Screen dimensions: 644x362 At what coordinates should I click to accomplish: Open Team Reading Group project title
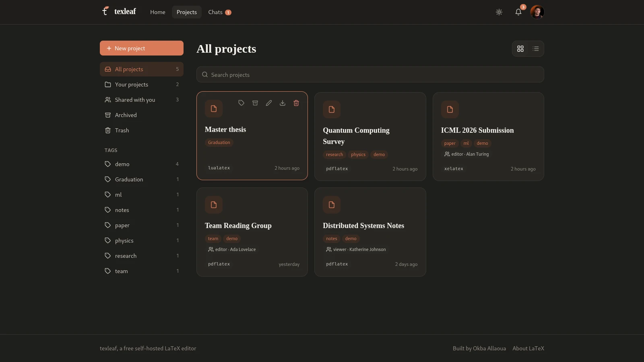click(x=238, y=226)
